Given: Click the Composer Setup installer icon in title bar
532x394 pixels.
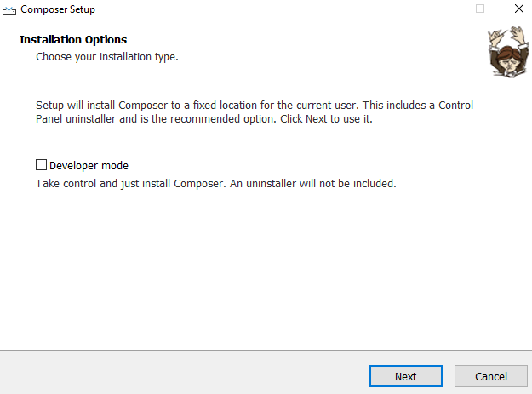Looking at the screenshot, I should (10, 9).
